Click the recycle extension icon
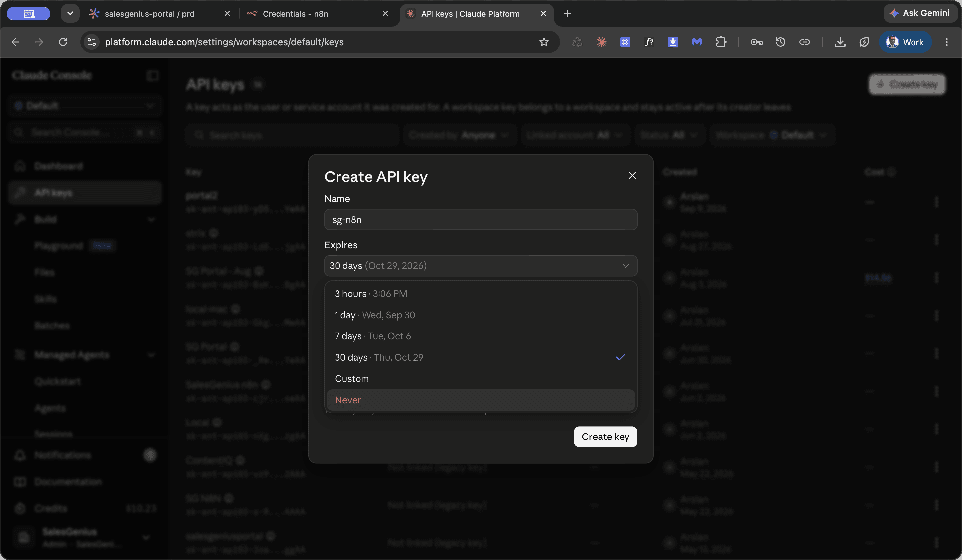The height and width of the screenshot is (560, 962). pos(577,42)
